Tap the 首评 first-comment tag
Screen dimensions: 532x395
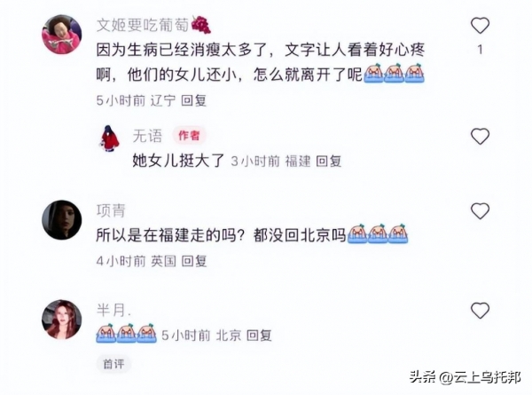[x=113, y=364]
